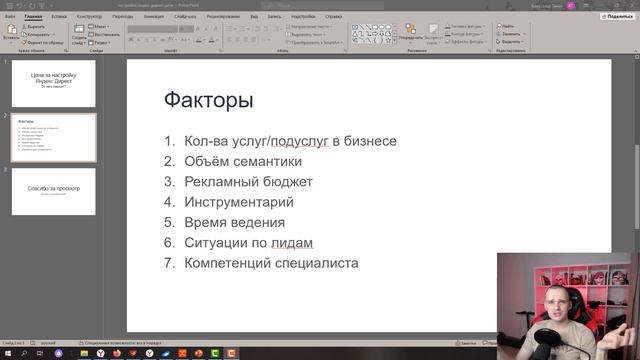
Task: Click the Упорядочить (Arrange) icon
Action: (411, 29)
